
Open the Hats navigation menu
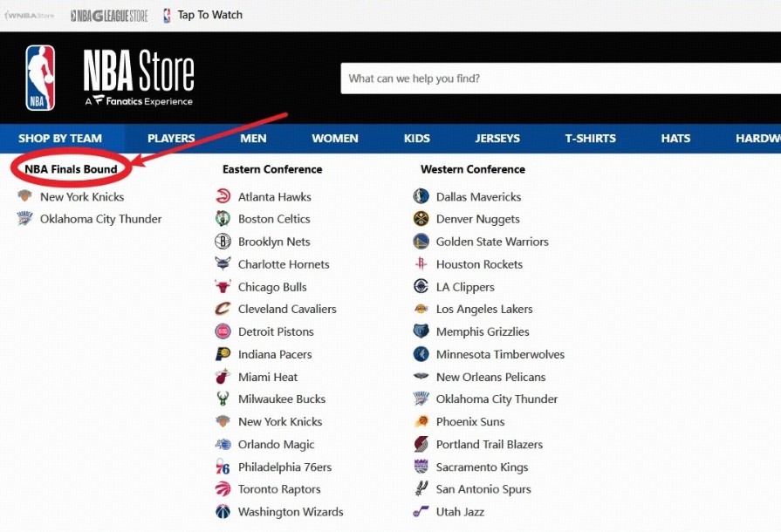[x=675, y=139]
